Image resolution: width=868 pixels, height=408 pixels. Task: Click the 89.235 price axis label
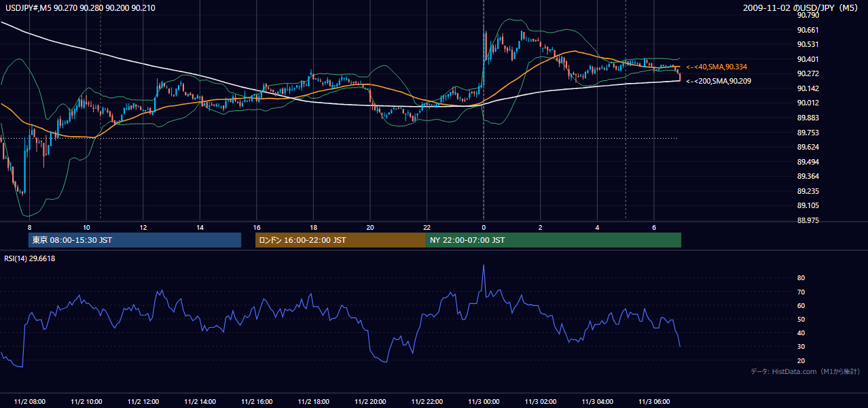[x=808, y=191]
